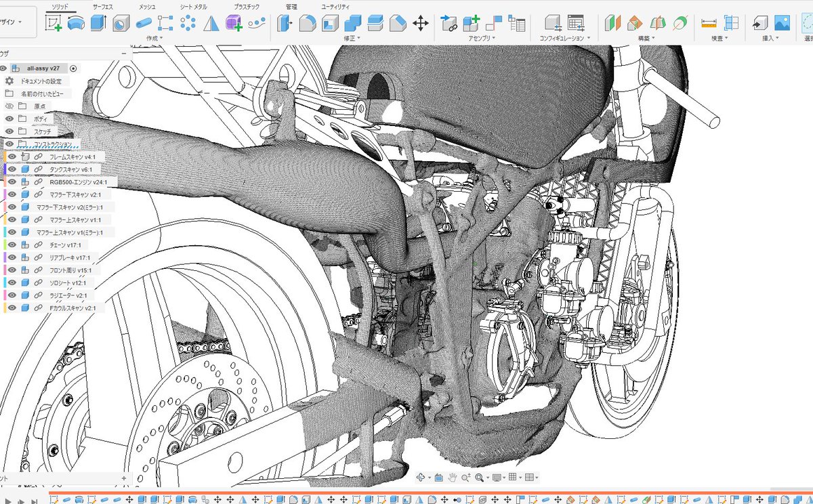Hide the チェーン v17:1 component

(12, 245)
